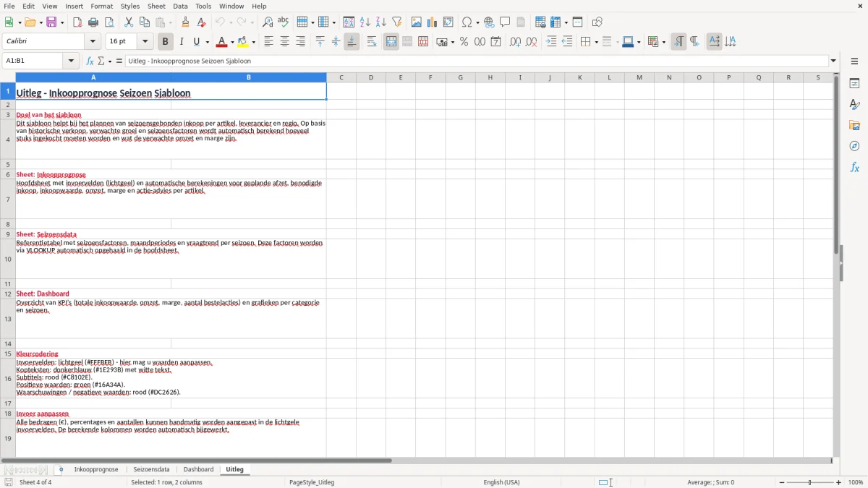The image size is (868, 488).
Task: Toggle Center Horizontally
Action: (x=284, y=42)
